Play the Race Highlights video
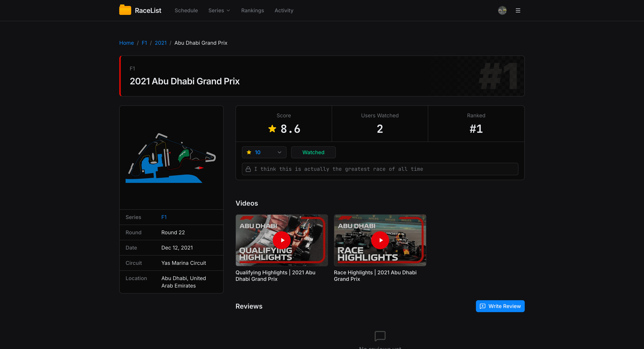This screenshot has width=644, height=349. tap(380, 240)
